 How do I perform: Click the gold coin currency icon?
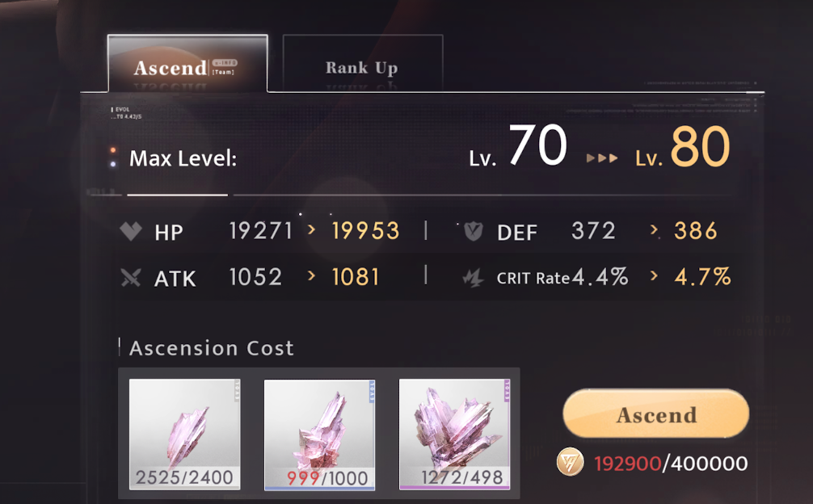pyautogui.click(x=571, y=462)
